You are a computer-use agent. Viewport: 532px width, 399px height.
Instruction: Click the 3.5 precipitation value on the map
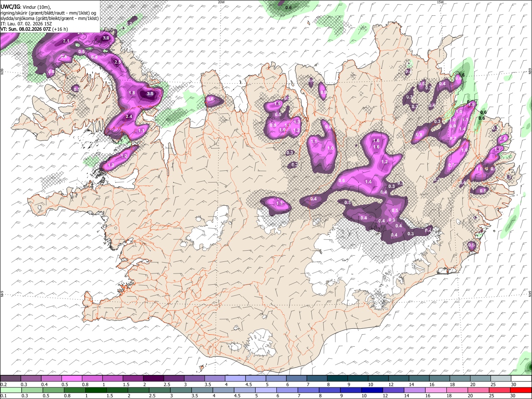tap(150, 94)
